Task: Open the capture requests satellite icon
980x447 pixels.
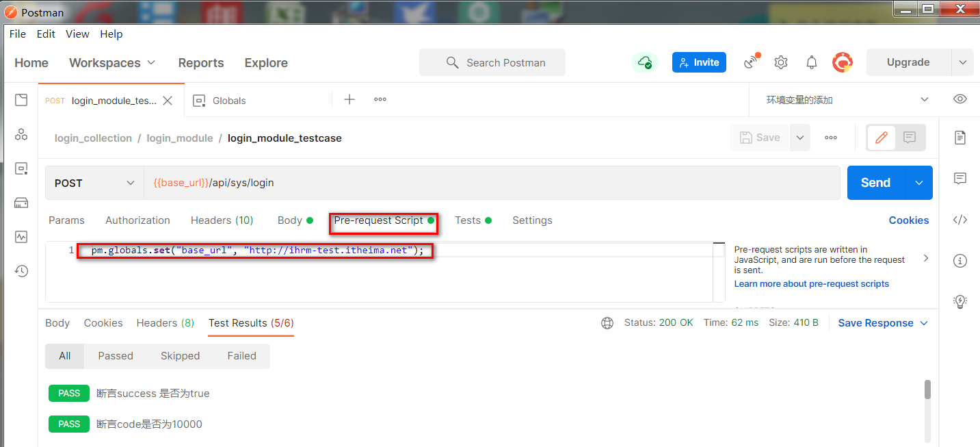Action: pyautogui.click(x=752, y=62)
